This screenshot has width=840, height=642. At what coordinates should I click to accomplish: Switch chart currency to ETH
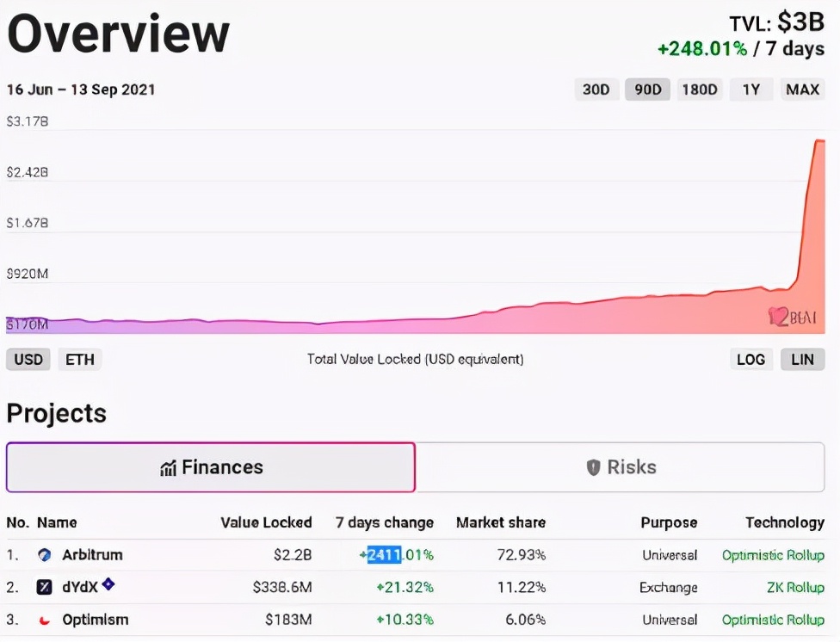[80, 359]
